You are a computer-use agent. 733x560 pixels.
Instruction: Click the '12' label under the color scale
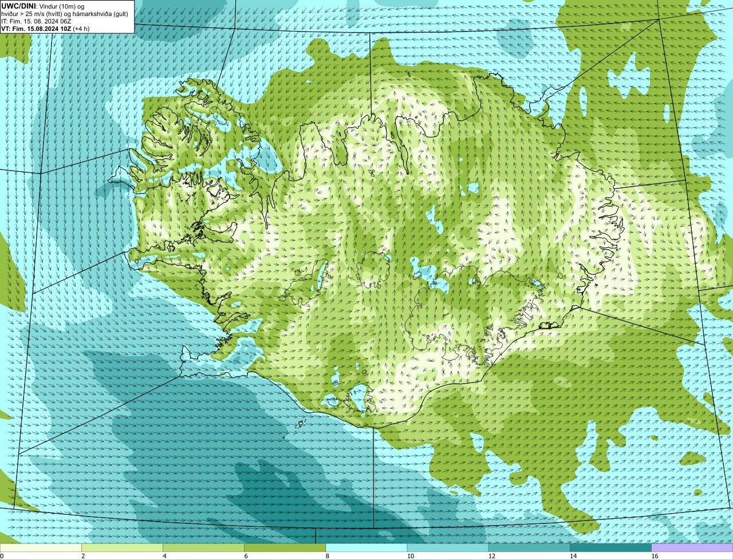[x=491, y=556]
